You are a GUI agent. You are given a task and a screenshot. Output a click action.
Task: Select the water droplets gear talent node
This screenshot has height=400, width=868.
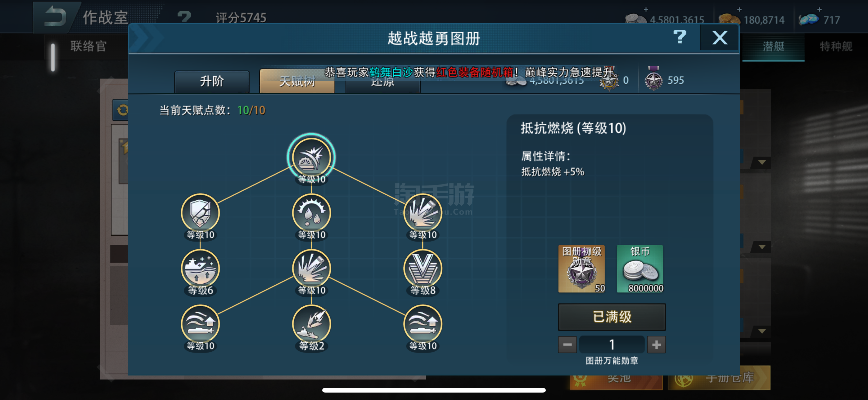pos(311,213)
